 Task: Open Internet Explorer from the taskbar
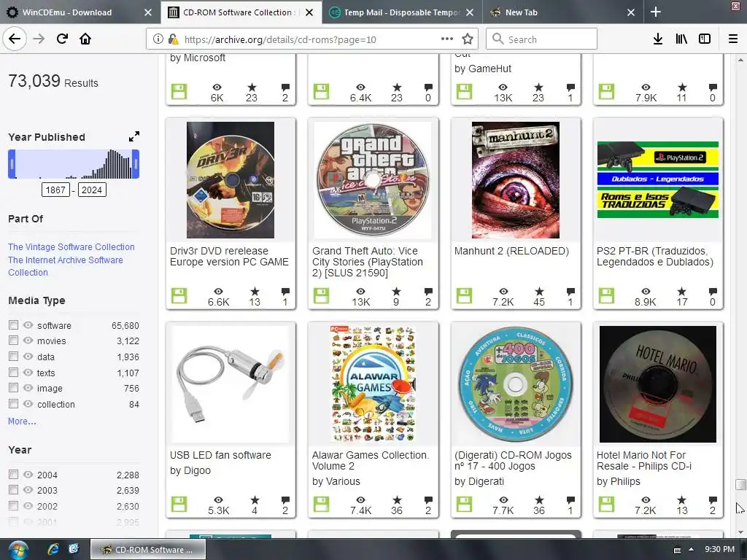(x=53, y=549)
